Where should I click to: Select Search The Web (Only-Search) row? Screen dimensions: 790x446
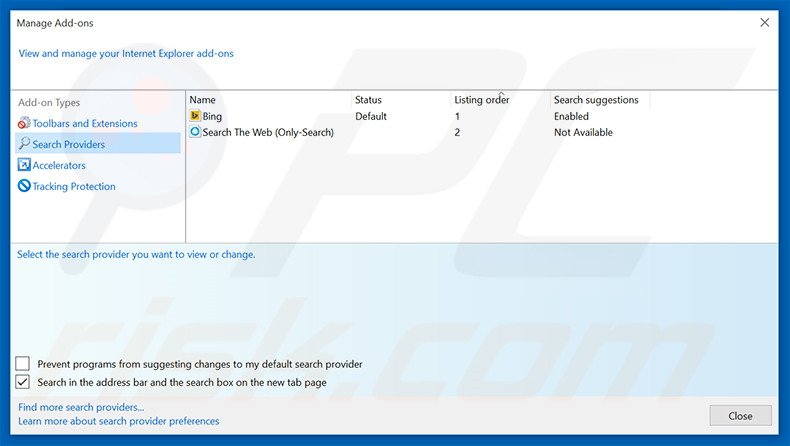(418, 132)
